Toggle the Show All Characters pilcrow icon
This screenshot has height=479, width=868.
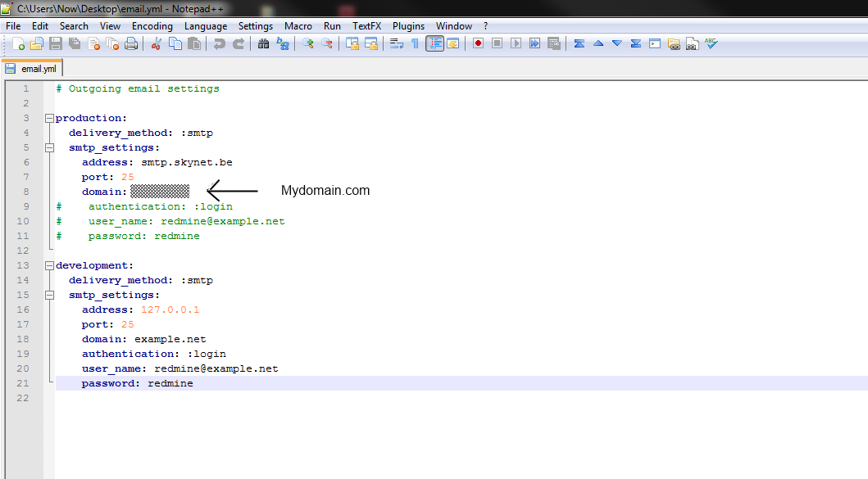415,43
